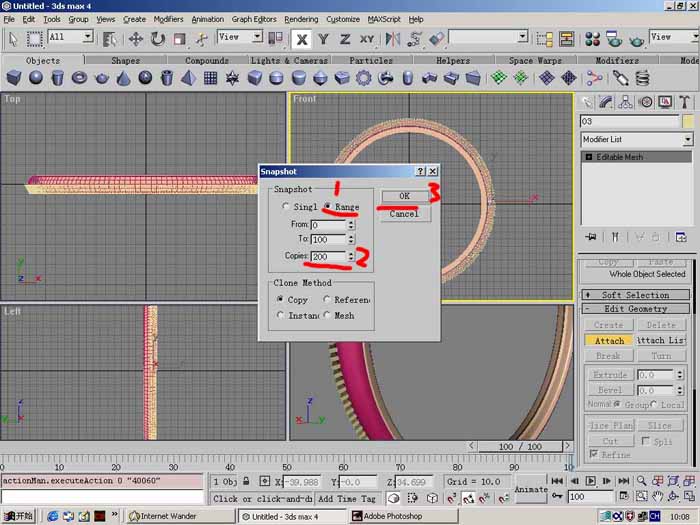700x525 pixels.
Task: Open the Utilities hammer panel
Action: (684, 103)
